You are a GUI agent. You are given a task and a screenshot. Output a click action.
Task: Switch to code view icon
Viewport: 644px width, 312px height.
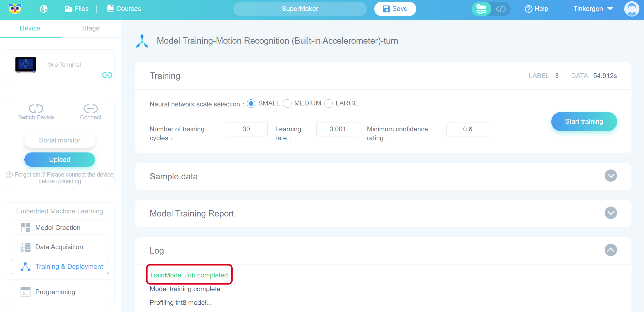click(x=501, y=9)
